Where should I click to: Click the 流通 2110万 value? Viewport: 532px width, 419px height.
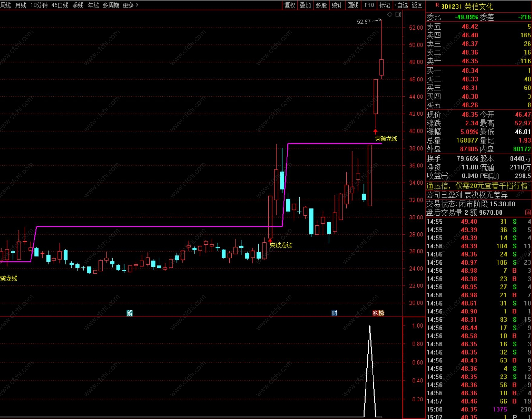coord(521,167)
